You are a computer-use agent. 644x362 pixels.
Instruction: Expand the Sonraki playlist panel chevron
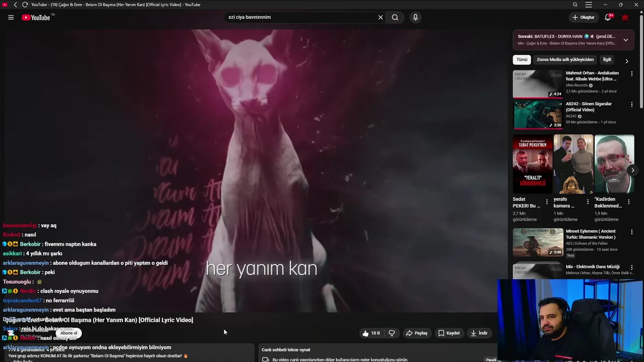(x=625, y=40)
